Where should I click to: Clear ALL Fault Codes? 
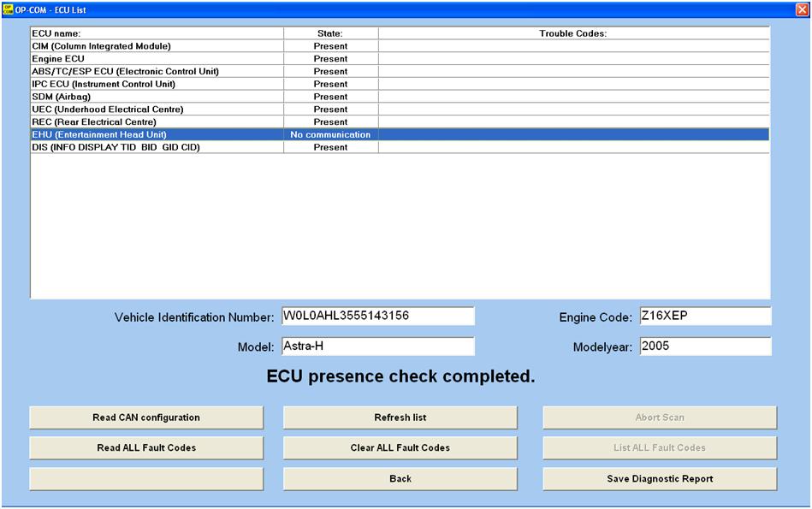coord(400,447)
